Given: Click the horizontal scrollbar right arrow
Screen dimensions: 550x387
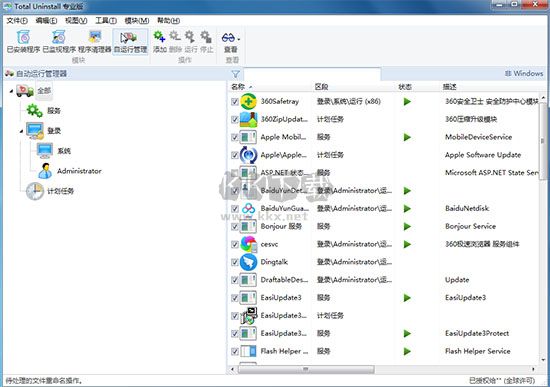Looking at the screenshot, I should [533, 369].
